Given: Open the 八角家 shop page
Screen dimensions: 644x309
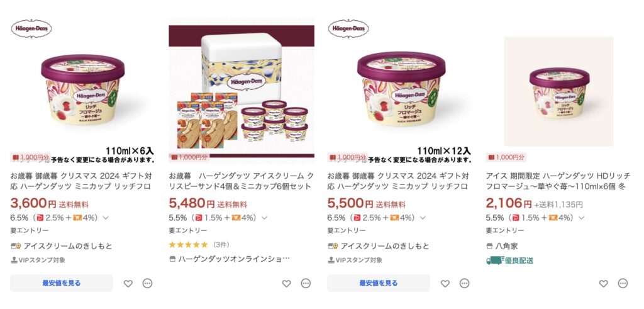Looking at the screenshot, I should [502, 246].
